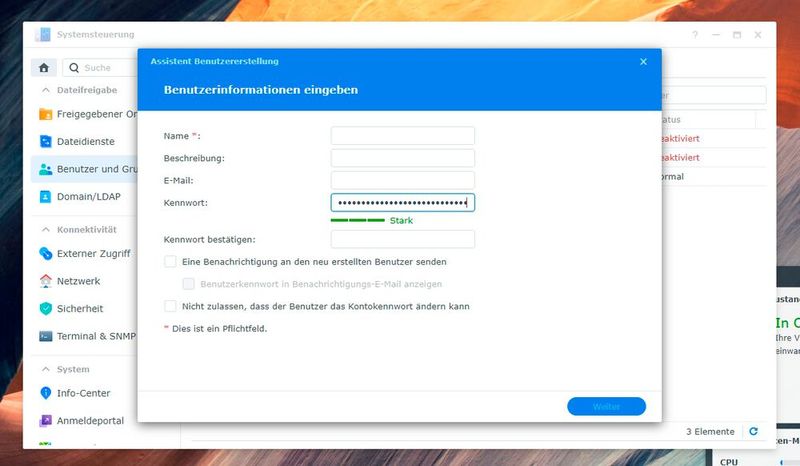Open Externer Zugriff icon
800x466 pixels.
click(x=45, y=253)
